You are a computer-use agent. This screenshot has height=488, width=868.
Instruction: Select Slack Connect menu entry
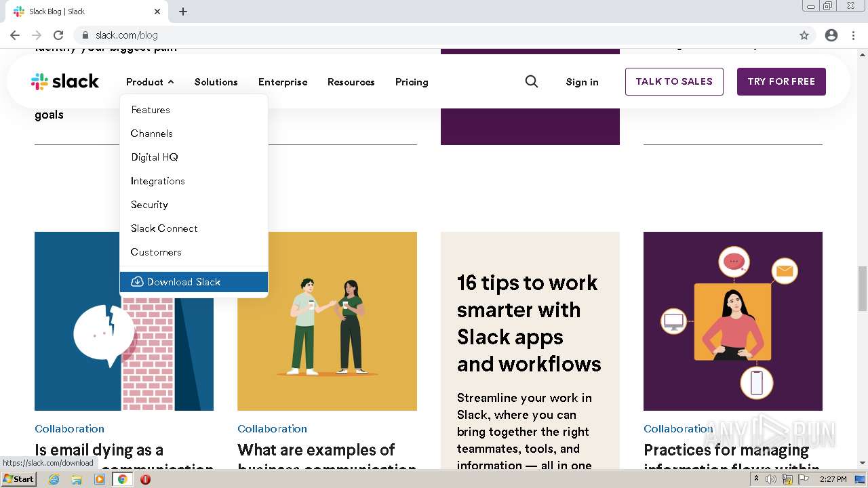(x=164, y=228)
